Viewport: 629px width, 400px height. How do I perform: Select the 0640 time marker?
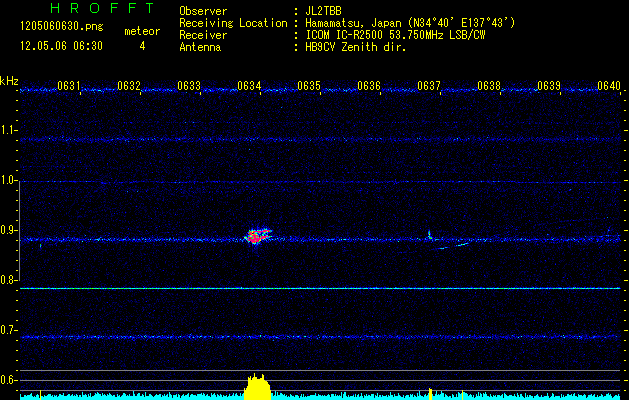(609, 86)
